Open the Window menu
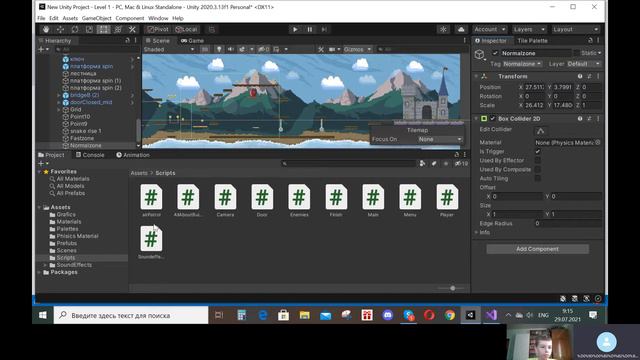 158,18
